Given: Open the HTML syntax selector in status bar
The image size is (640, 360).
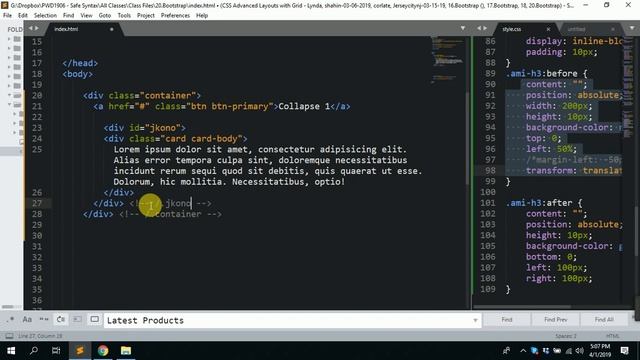Looking at the screenshot, I should click(x=613, y=336).
